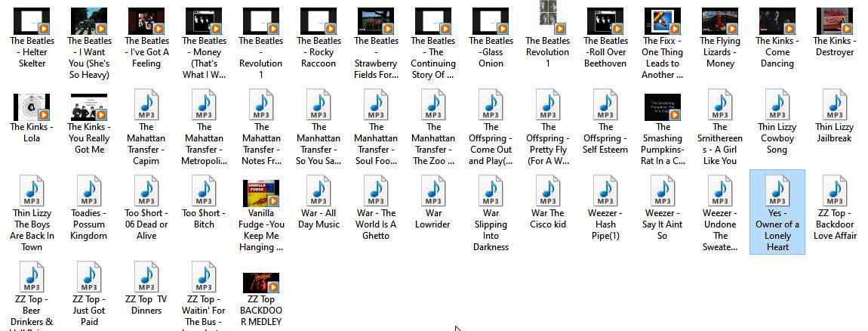Select The Offspring - Self Esteem MP3 icon
The image size is (868, 331).
point(605,105)
